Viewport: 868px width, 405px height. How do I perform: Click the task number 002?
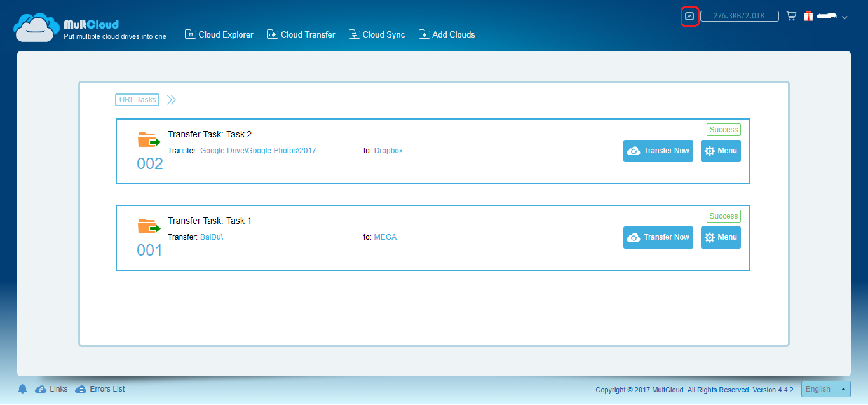coord(150,163)
